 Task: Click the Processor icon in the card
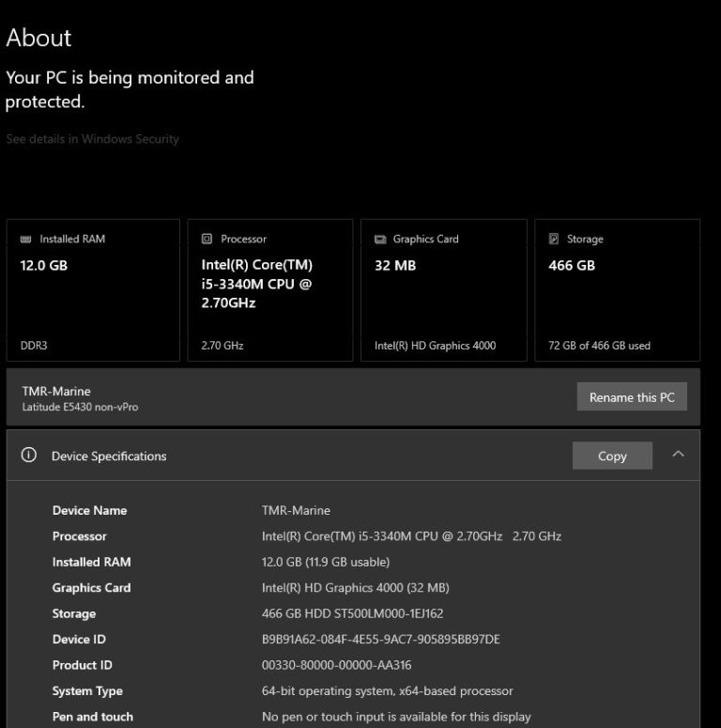[x=207, y=240]
